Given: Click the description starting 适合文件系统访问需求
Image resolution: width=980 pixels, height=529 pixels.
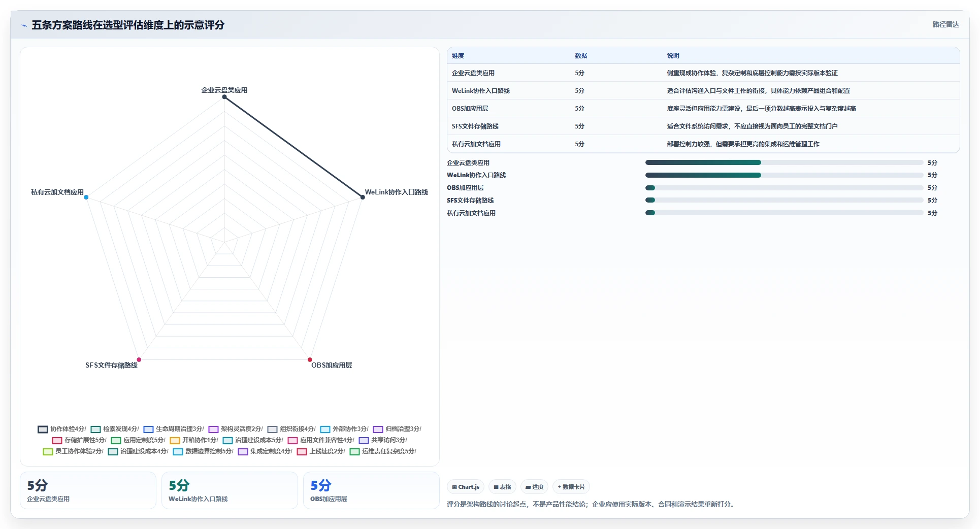Looking at the screenshot, I should coord(753,126).
